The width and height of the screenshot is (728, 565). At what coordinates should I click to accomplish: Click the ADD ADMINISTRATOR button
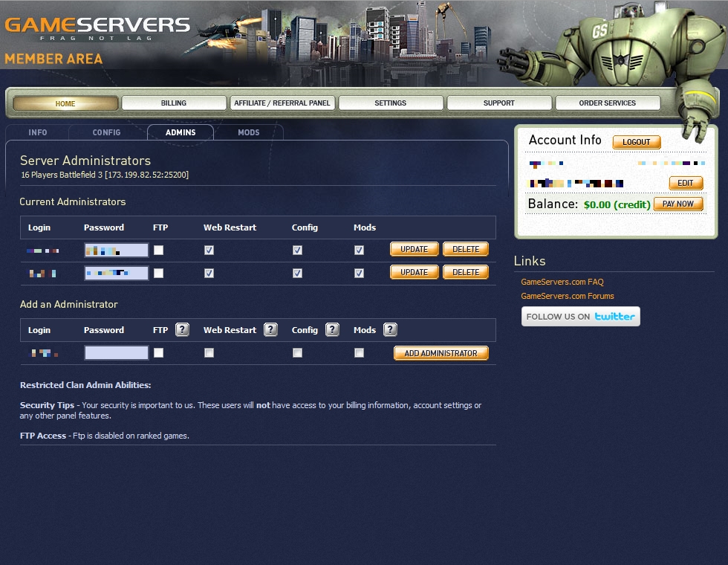point(441,353)
